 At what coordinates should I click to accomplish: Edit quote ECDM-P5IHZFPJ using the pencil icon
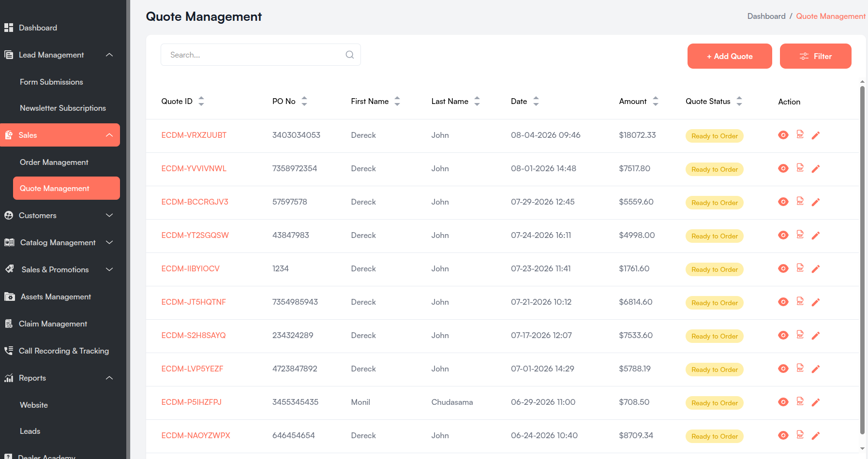[x=816, y=402]
